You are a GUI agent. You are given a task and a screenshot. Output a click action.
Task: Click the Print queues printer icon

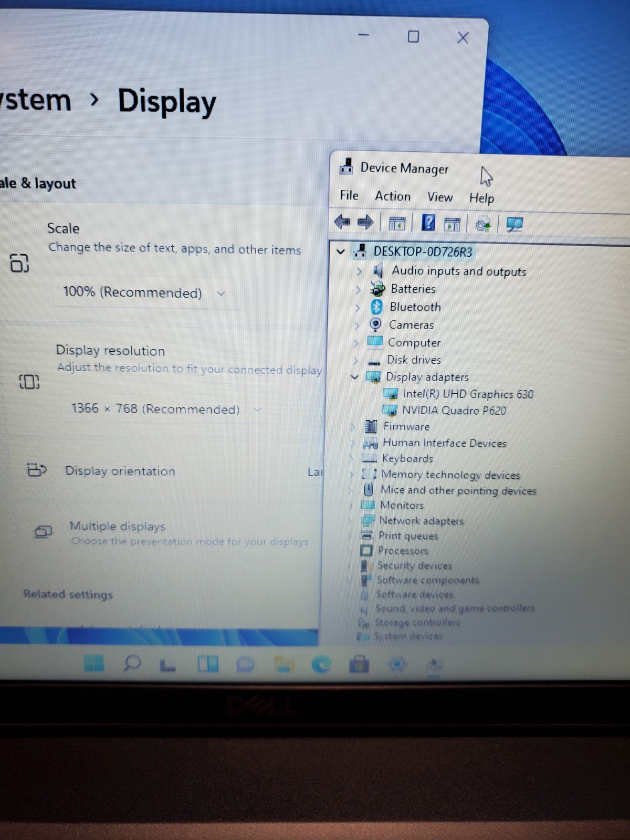point(366,535)
